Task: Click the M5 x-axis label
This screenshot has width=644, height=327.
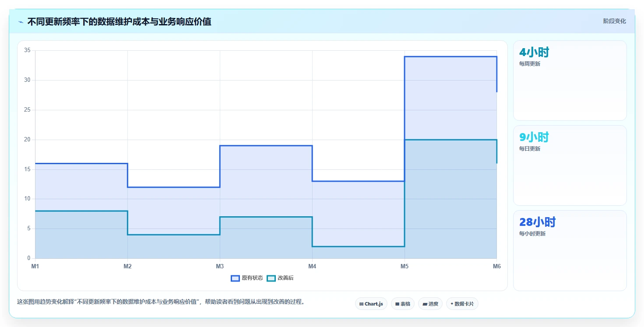Action: [405, 266]
